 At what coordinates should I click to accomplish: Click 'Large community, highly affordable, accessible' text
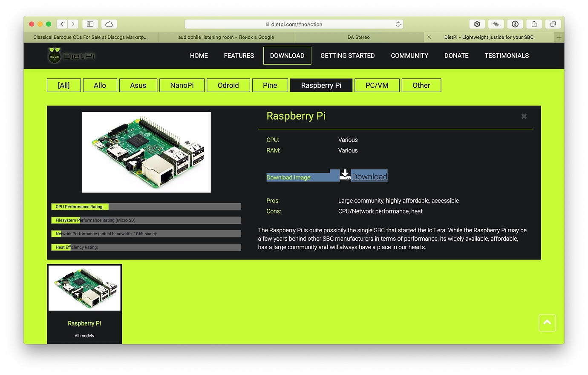[x=398, y=201]
